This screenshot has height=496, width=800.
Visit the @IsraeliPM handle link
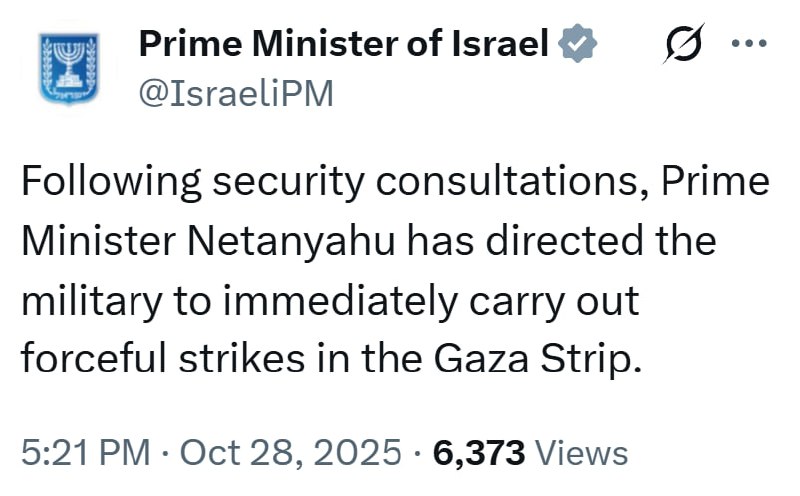236,93
